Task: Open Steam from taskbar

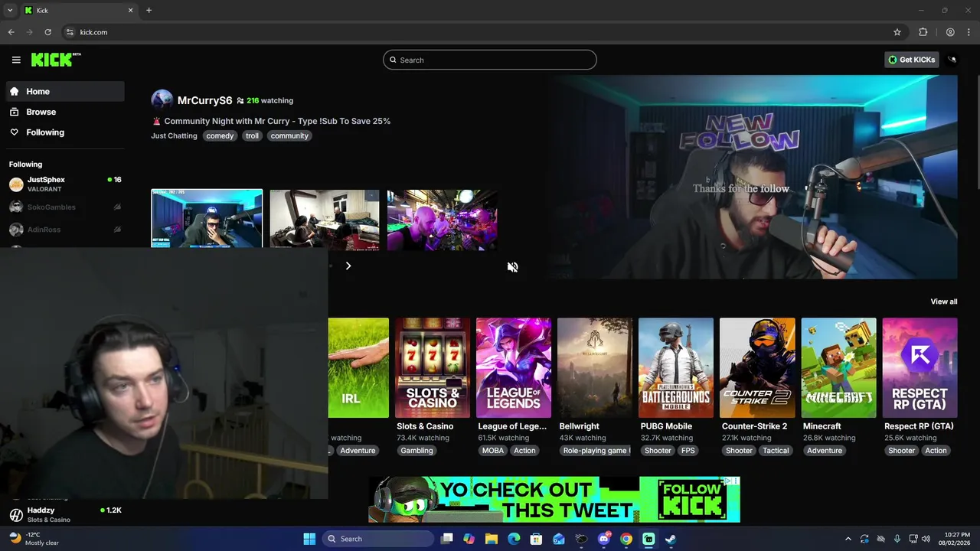Action: 671,539
